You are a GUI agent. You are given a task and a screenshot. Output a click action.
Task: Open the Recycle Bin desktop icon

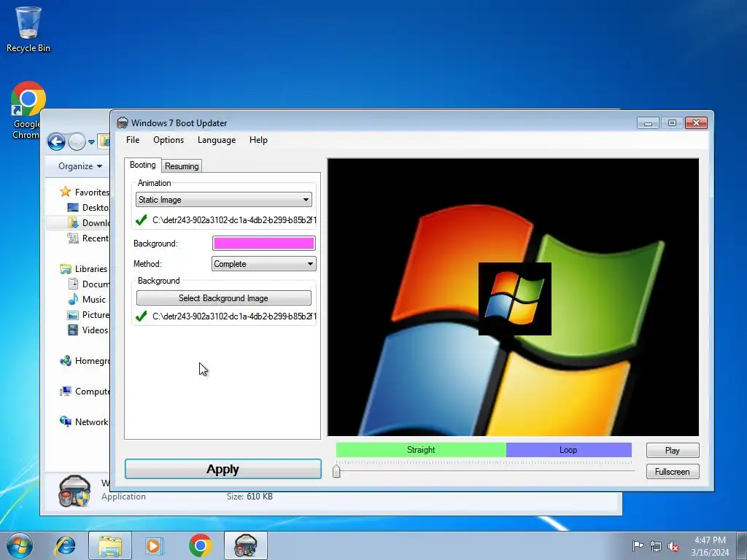pyautogui.click(x=28, y=29)
